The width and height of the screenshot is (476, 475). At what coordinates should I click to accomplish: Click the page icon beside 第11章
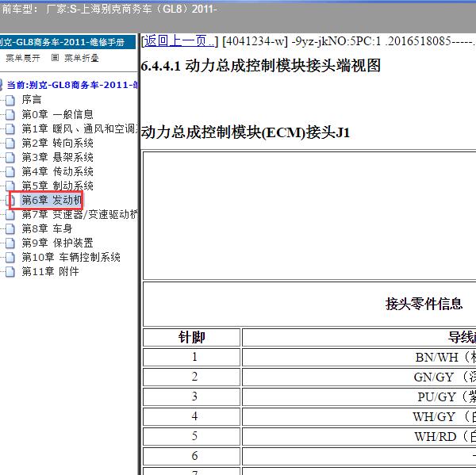[10, 272]
